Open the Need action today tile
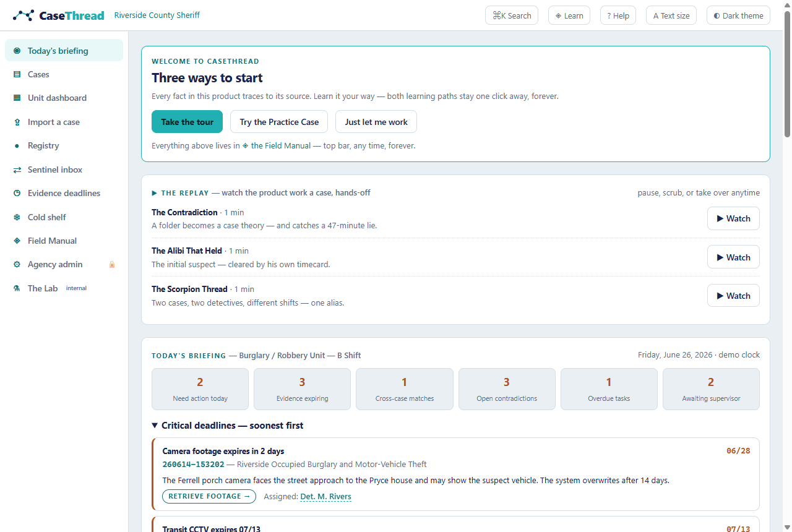Image resolution: width=792 pixels, height=532 pixels. click(200, 389)
